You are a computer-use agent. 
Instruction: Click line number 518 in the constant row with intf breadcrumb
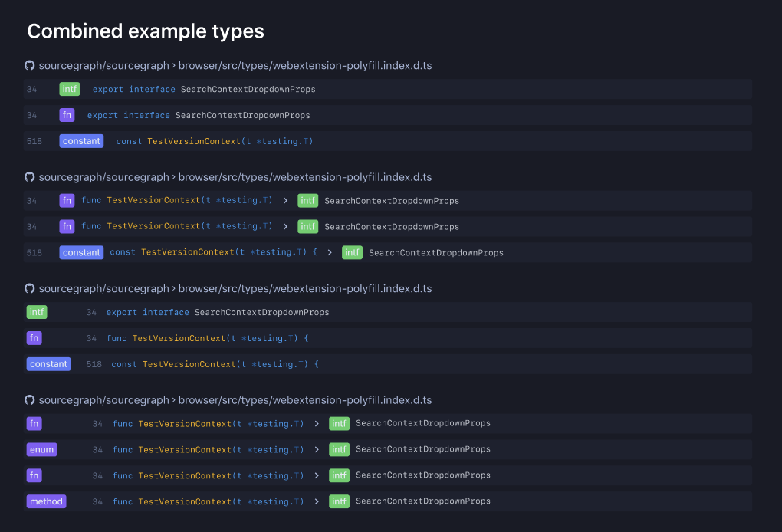[34, 253]
